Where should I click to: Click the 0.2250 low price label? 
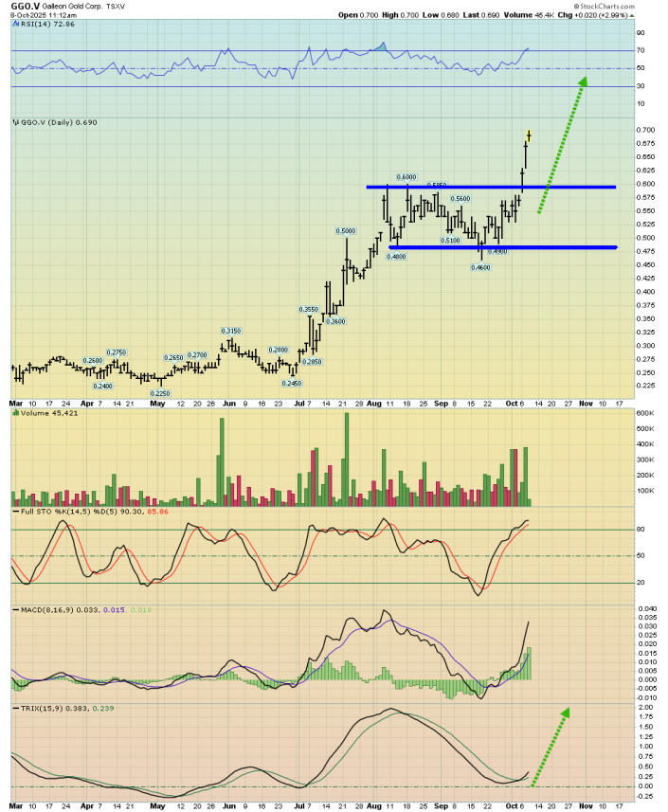[x=161, y=393]
